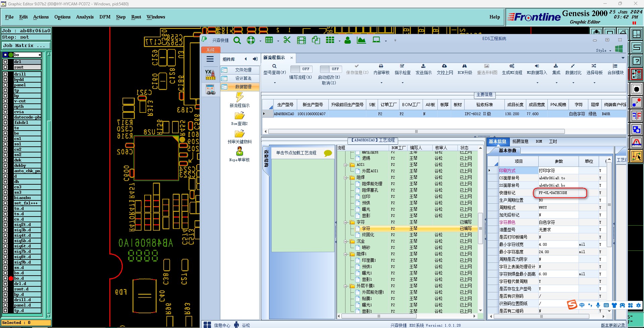The height and width of the screenshot is (328, 644).
Task: Click the ECN升级 icon
Action: tap(465, 66)
